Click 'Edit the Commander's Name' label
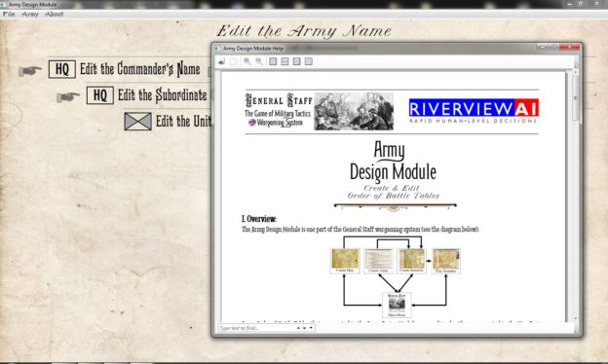 pyautogui.click(x=140, y=69)
